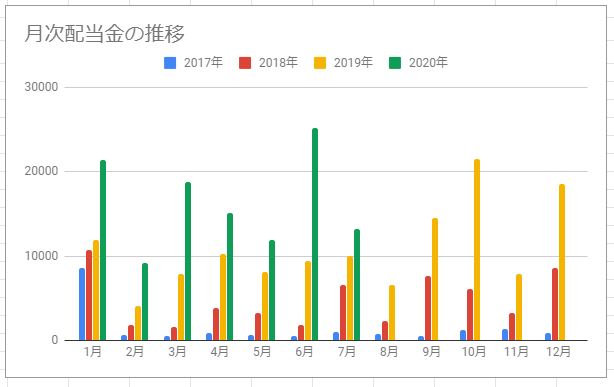This screenshot has width=614, height=387.
Task: Select the red 2018 bar for 7月
Action: (x=343, y=313)
